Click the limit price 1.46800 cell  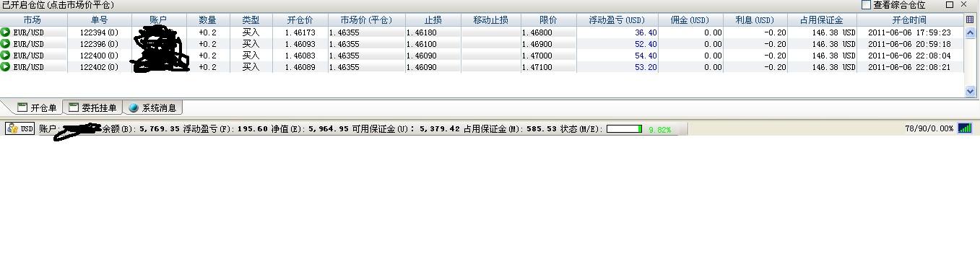point(548,32)
